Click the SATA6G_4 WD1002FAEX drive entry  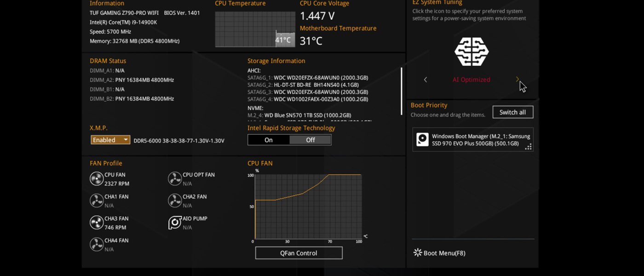308,99
